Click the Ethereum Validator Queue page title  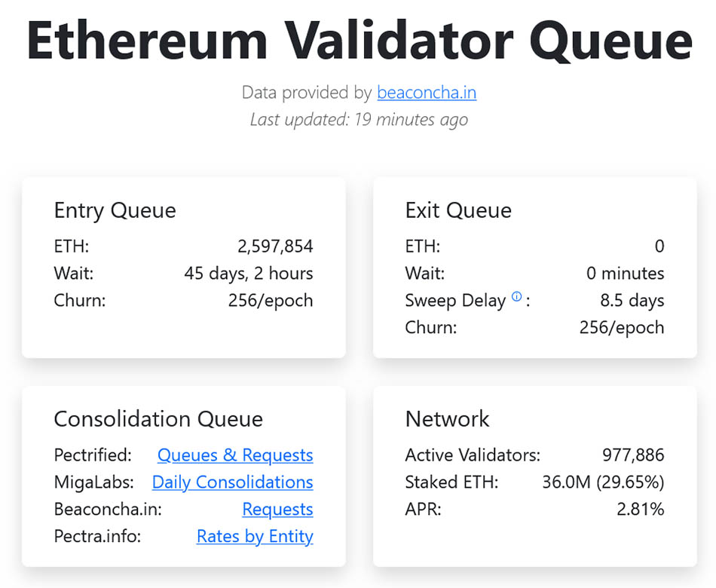pyautogui.click(x=359, y=41)
